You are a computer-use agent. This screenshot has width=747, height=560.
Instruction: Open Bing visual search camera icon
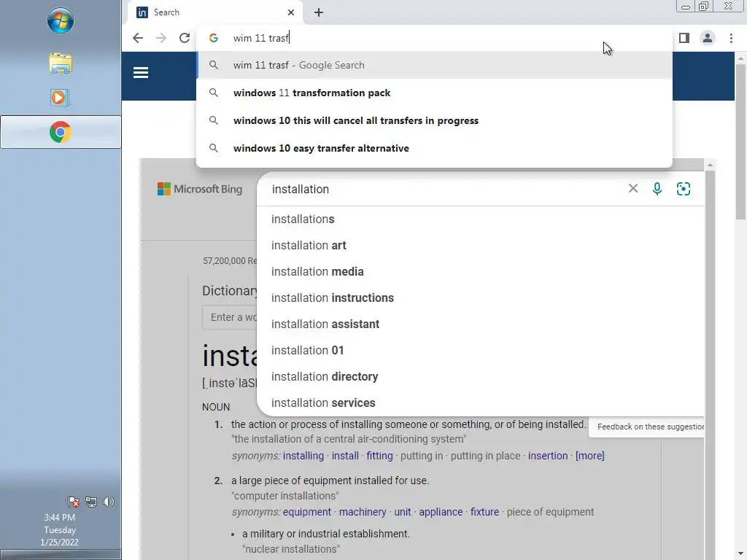[x=683, y=189]
